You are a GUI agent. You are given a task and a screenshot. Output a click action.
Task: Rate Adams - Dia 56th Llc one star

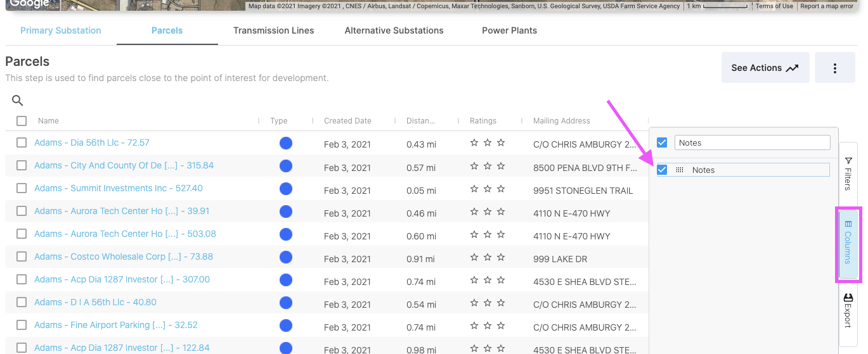(x=474, y=143)
